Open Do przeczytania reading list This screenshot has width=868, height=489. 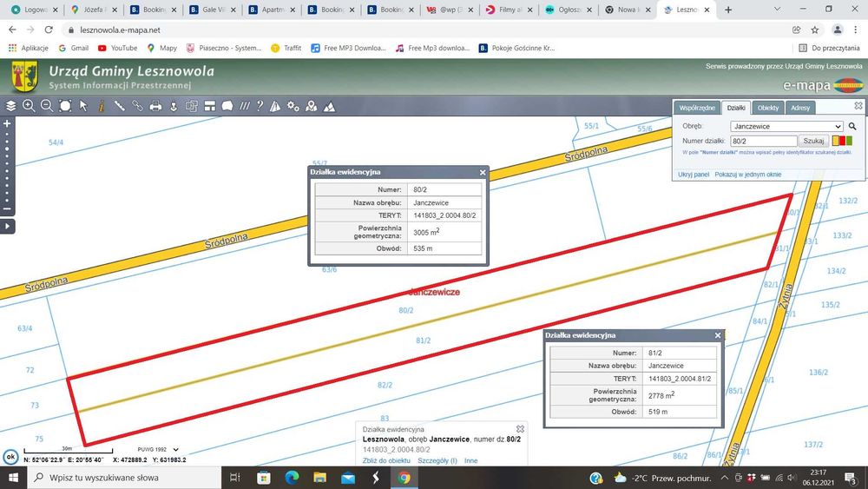(x=829, y=48)
